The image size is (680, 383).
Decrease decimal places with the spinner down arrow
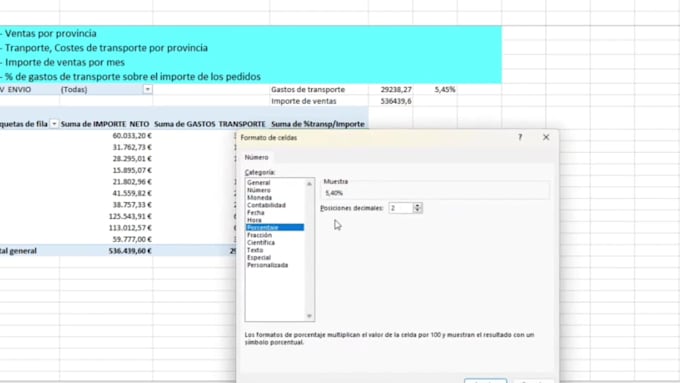click(x=418, y=211)
